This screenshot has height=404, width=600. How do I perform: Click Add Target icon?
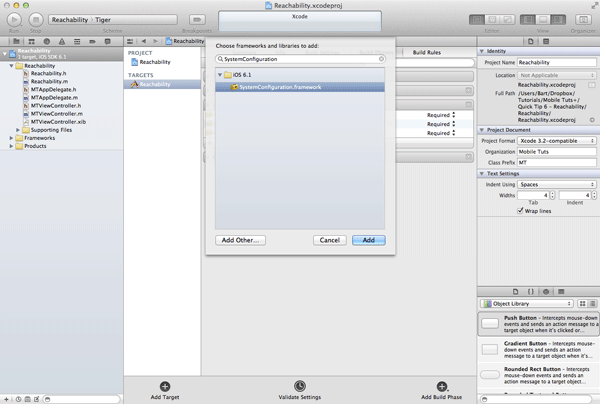click(165, 386)
